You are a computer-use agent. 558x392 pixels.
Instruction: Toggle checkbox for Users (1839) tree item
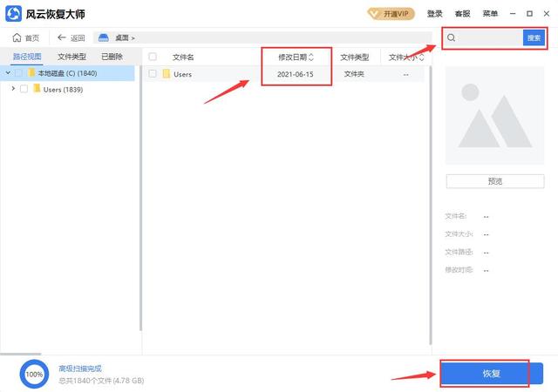(24, 89)
